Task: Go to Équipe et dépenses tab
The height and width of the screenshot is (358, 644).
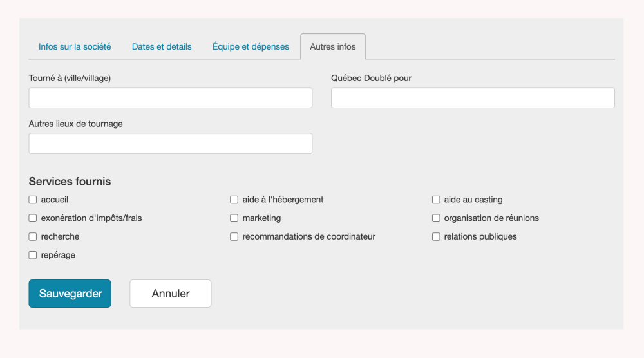Action: [251, 46]
